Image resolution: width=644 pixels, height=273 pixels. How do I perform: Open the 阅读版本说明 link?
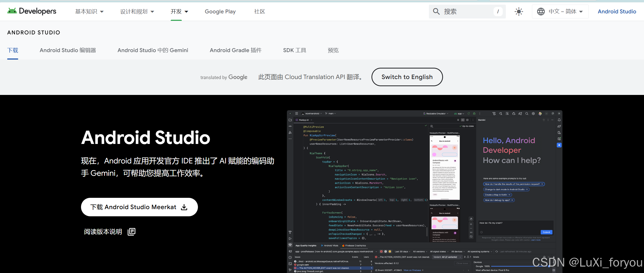pyautogui.click(x=103, y=232)
